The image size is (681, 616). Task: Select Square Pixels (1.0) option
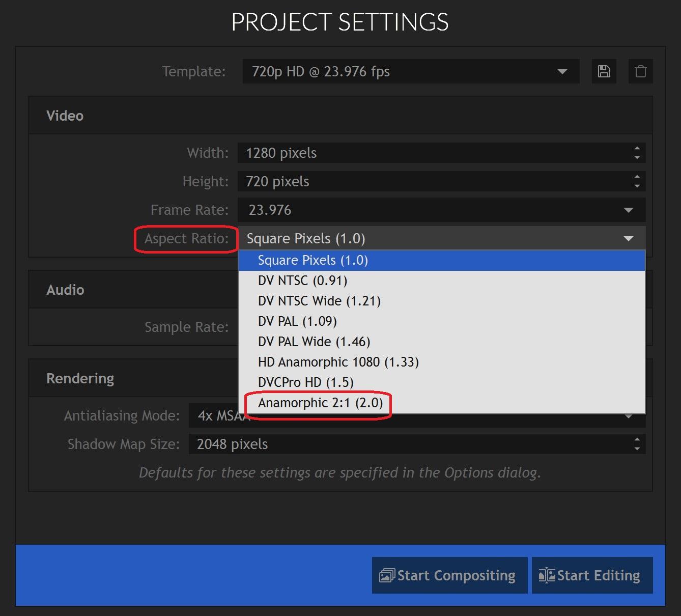[313, 260]
